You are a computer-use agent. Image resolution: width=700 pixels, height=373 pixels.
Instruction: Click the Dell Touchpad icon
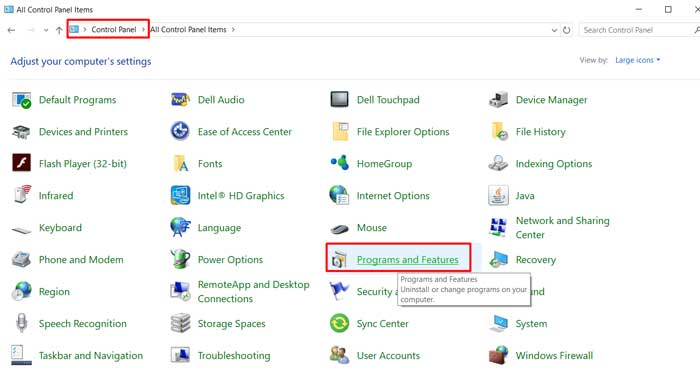click(x=339, y=99)
